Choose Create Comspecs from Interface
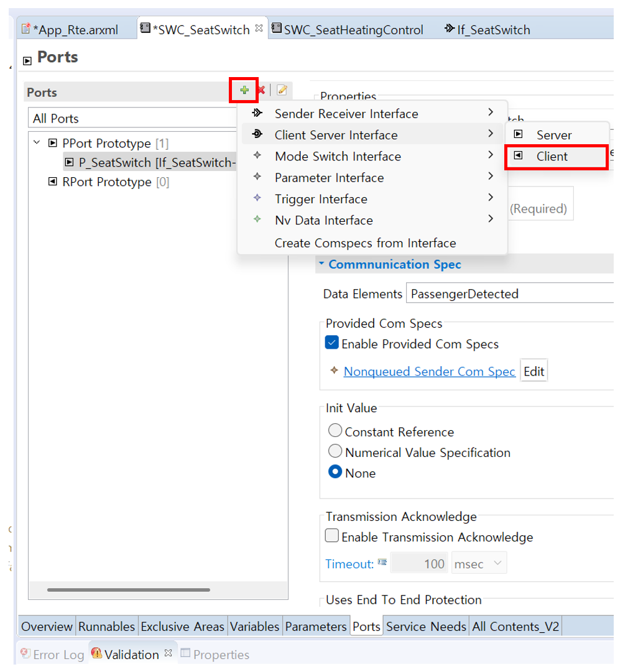The image size is (633, 672). pyautogui.click(x=365, y=243)
